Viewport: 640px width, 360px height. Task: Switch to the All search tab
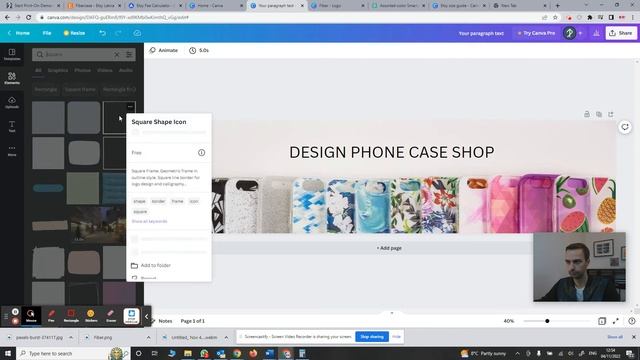tap(38, 70)
